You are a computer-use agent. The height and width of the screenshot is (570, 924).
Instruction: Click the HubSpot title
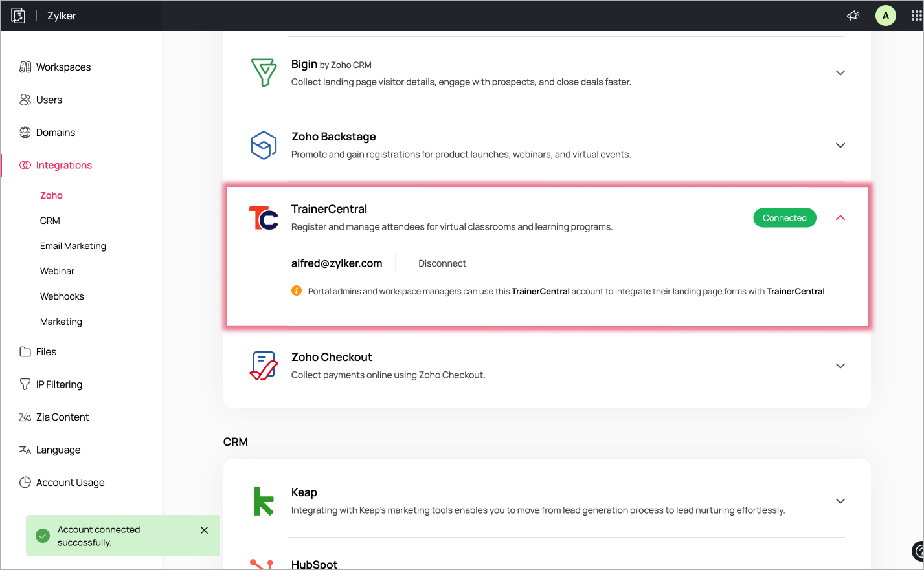315,564
